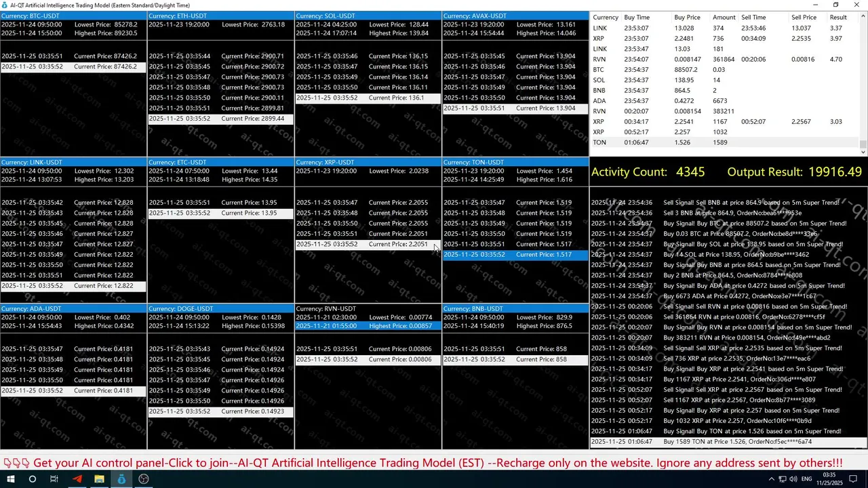
Task: Select the Currency: ETH-USDT panel header
Action: pos(220,16)
